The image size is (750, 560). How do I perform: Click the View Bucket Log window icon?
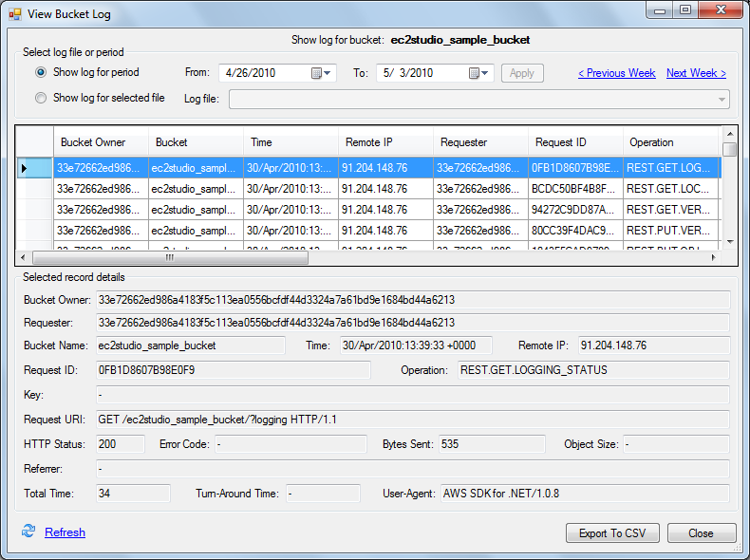tap(15, 14)
